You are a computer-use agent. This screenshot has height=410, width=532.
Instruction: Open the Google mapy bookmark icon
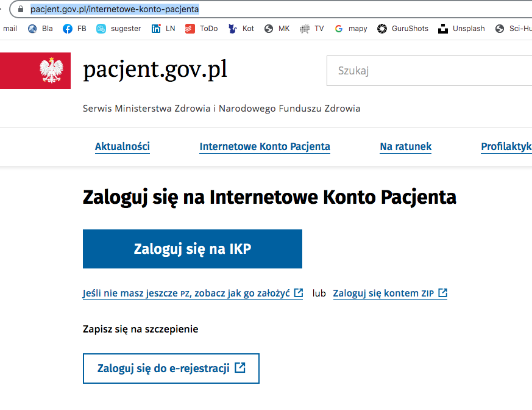pos(339,29)
